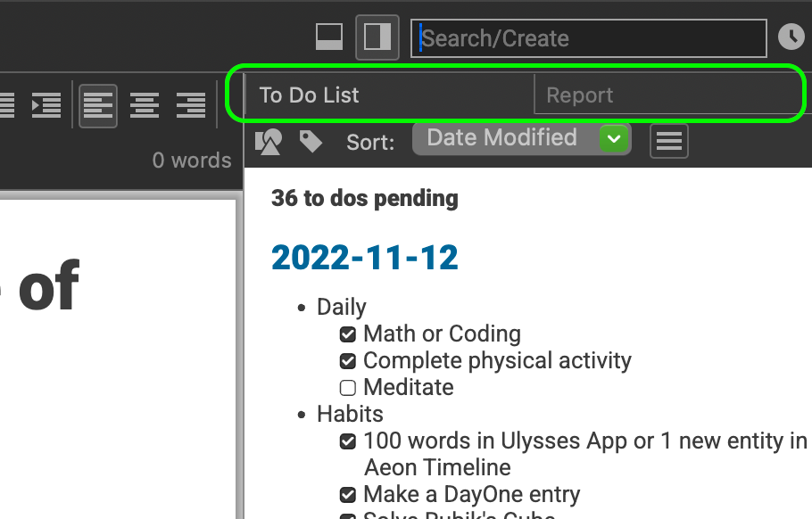This screenshot has width=812, height=519.
Task: Open the Date Modified sort dropdown
Action: pyautogui.click(x=521, y=139)
